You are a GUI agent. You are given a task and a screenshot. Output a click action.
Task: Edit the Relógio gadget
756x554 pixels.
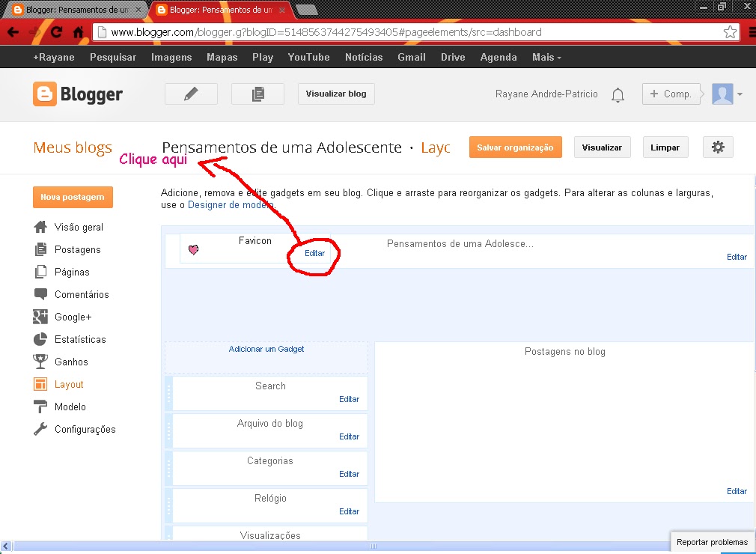(x=349, y=511)
